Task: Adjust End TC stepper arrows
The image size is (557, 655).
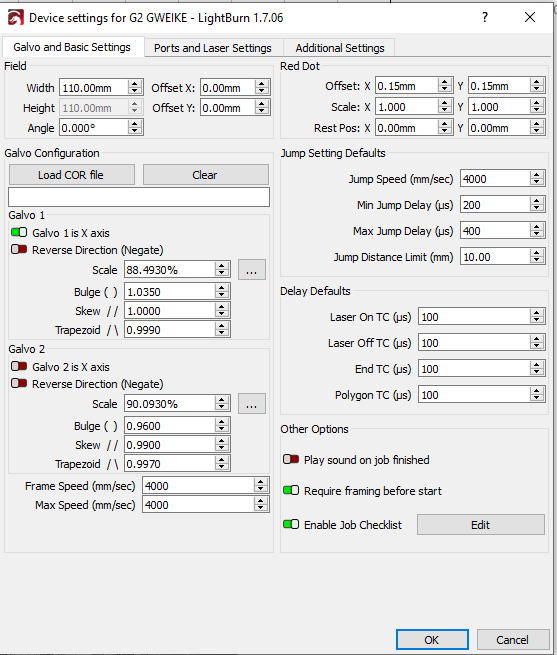Action: (x=537, y=368)
